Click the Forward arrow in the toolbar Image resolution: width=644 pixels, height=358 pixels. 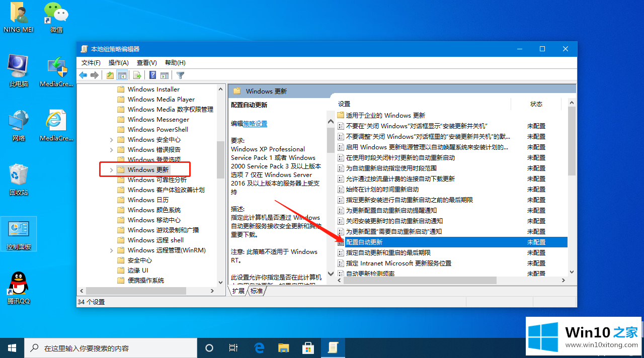click(x=94, y=75)
